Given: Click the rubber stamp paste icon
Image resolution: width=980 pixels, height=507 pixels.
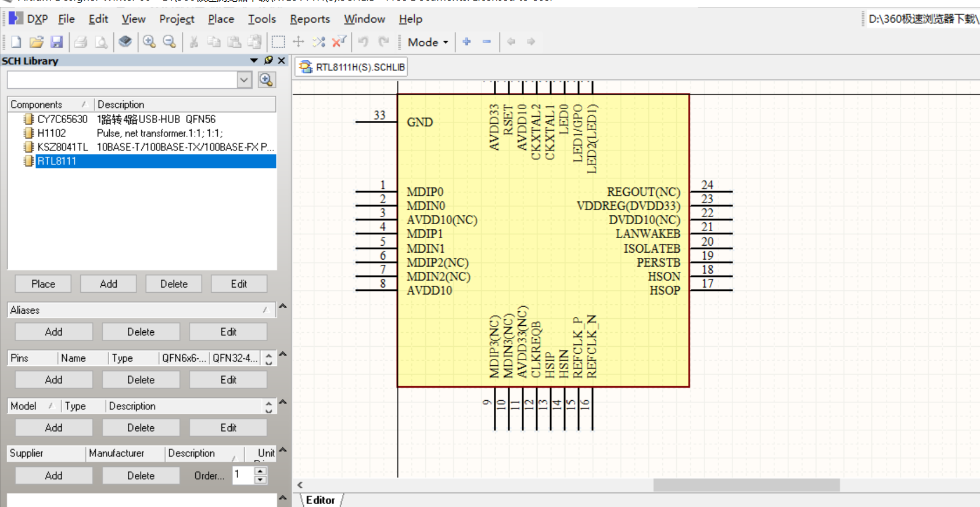Looking at the screenshot, I should click(254, 42).
